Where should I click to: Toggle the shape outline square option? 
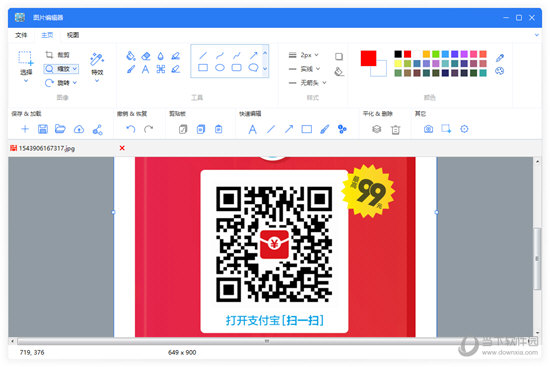pos(339,56)
